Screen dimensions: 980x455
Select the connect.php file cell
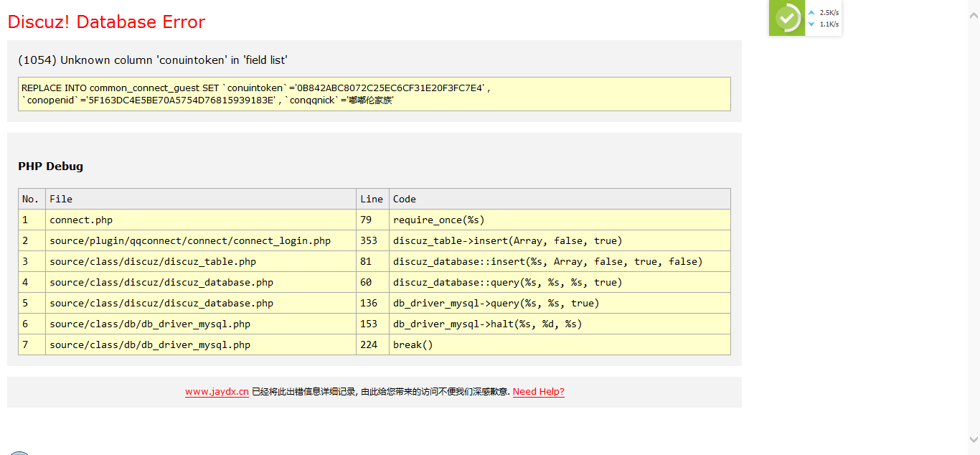[x=81, y=220]
